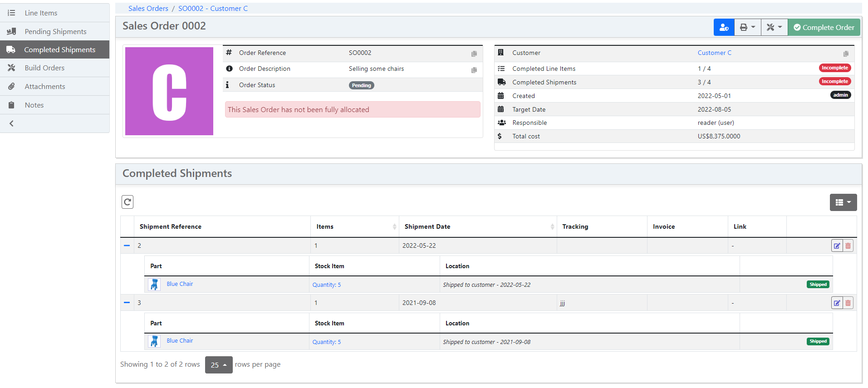Image resolution: width=868 pixels, height=388 pixels.
Task: Delete shipment 3 using the trash icon
Action: click(848, 303)
